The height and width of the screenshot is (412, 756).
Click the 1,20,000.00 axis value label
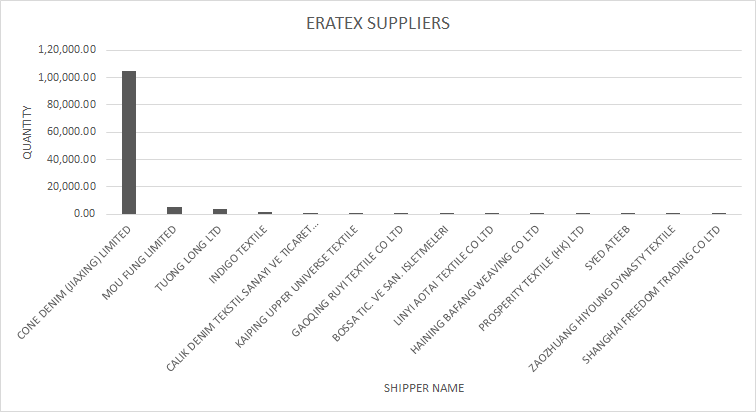pos(68,50)
